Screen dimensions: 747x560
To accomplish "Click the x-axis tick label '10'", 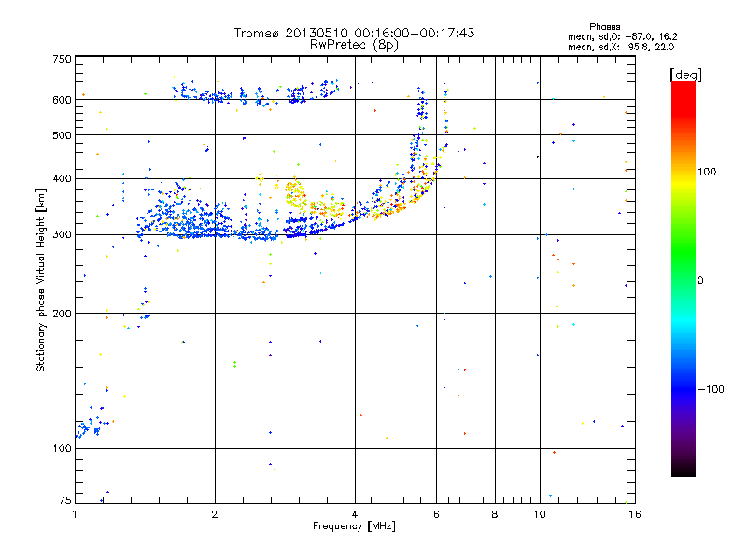I will [x=540, y=514].
